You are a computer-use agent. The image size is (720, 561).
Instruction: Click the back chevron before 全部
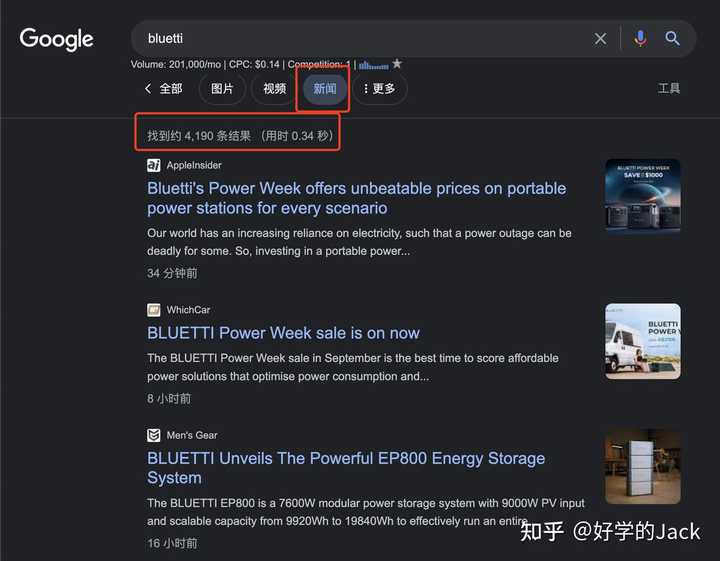[148, 88]
